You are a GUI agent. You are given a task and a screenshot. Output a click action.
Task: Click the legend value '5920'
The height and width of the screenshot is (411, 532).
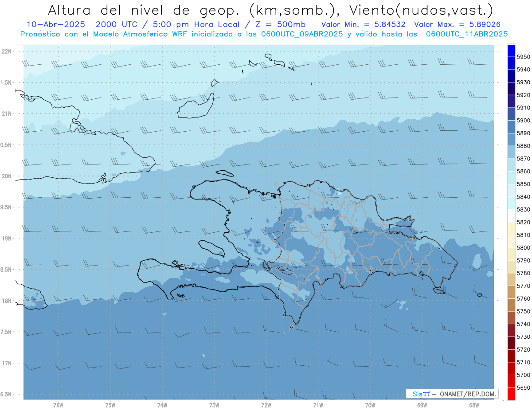(524, 95)
